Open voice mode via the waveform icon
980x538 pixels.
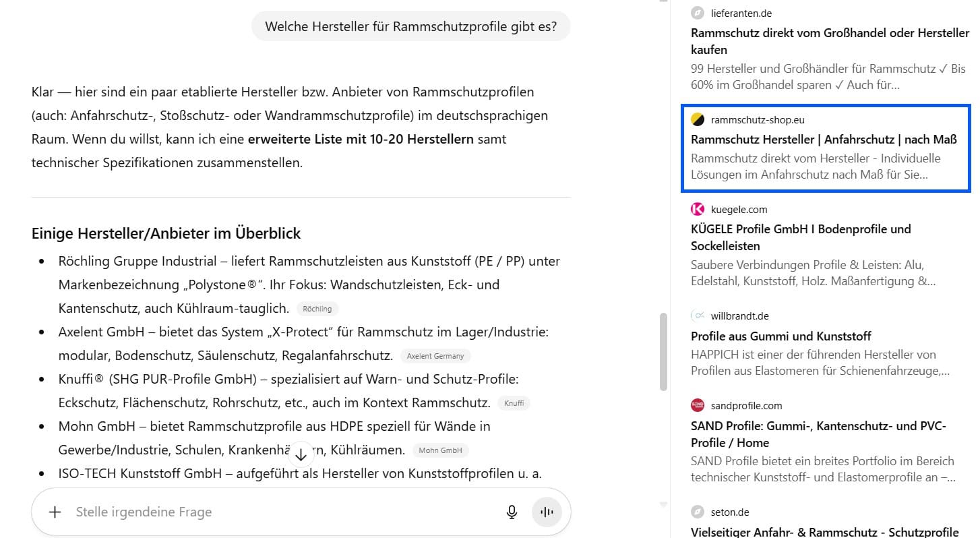pos(547,512)
